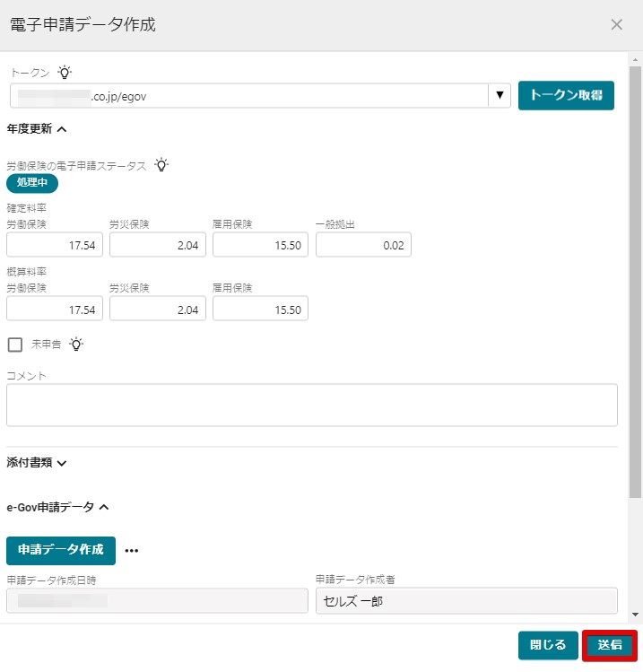Open the token dropdown arrow

click(x=500, y=95)
